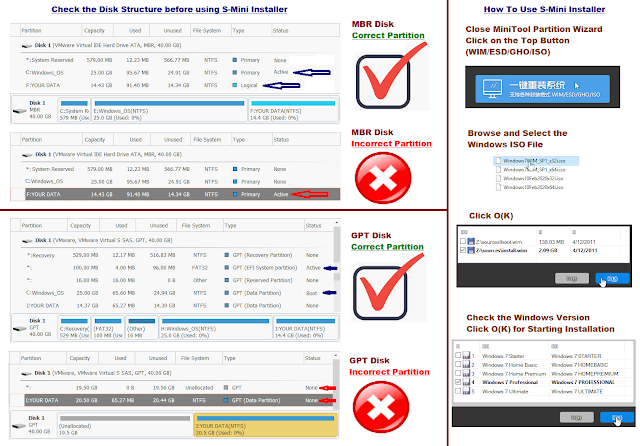Uncheck the sources\install.wim checkbox
The width and height of the screenshot is (640, 446).
click(462, 250)
